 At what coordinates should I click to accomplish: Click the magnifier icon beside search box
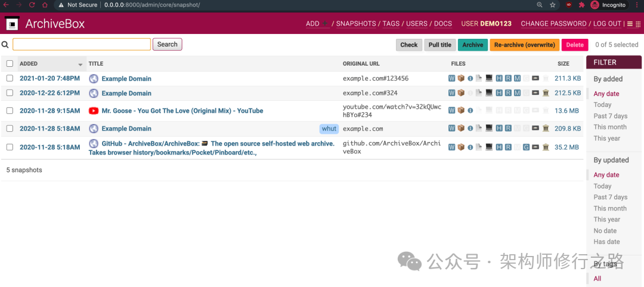pyautogui.click(x=5, y=44)
